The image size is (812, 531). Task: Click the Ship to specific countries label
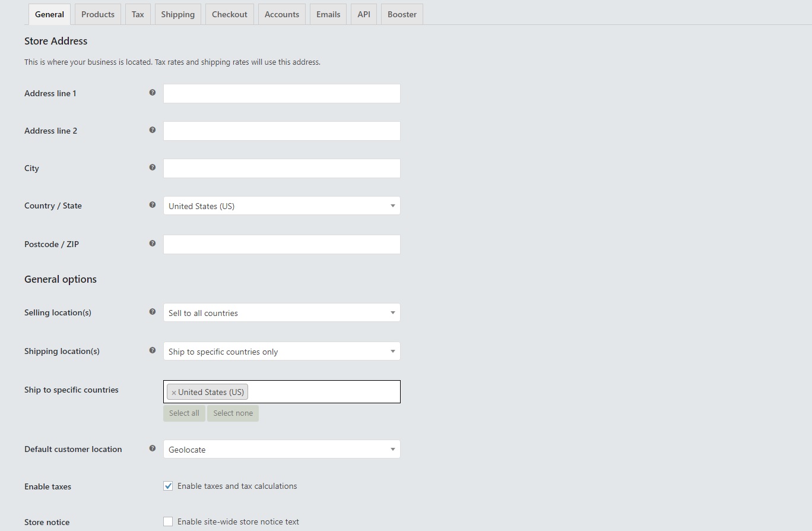pyautogui.click(x=71, y=390)
